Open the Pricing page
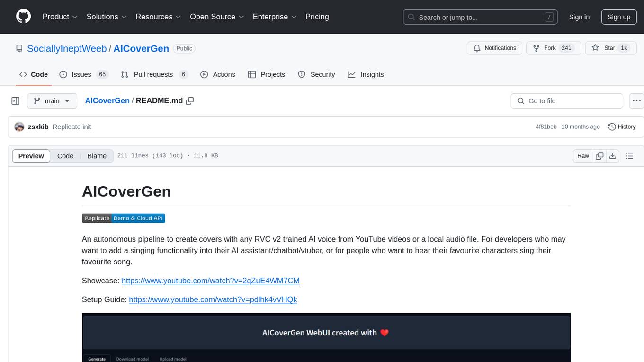This screenshot has width=644, height=362. [317, 17]
